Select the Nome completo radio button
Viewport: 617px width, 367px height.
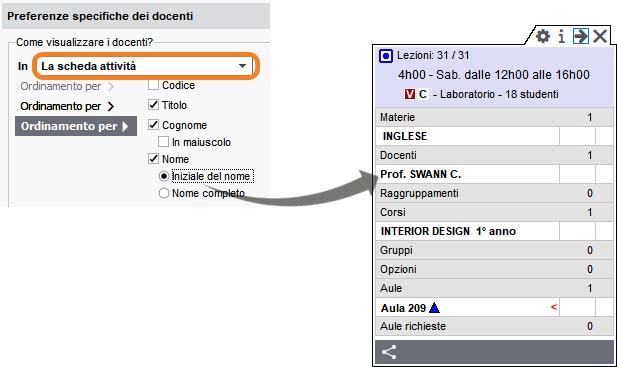pyautogui.click(x=164, y=193)
